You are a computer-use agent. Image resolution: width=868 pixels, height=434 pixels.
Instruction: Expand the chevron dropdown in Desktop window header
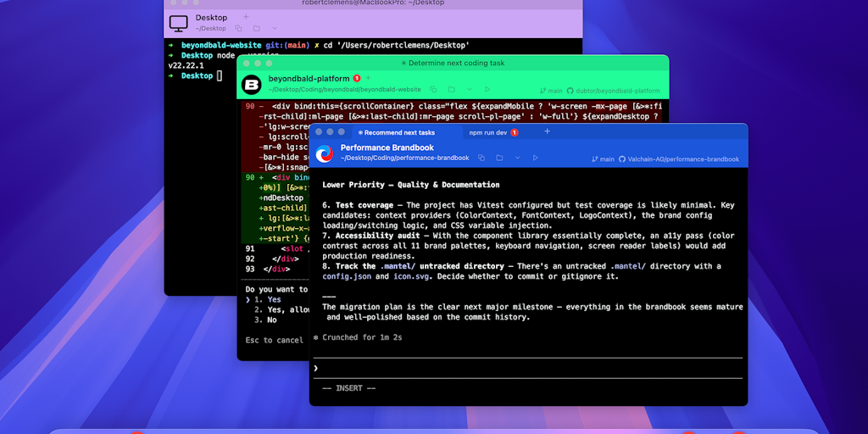[275, 28]
